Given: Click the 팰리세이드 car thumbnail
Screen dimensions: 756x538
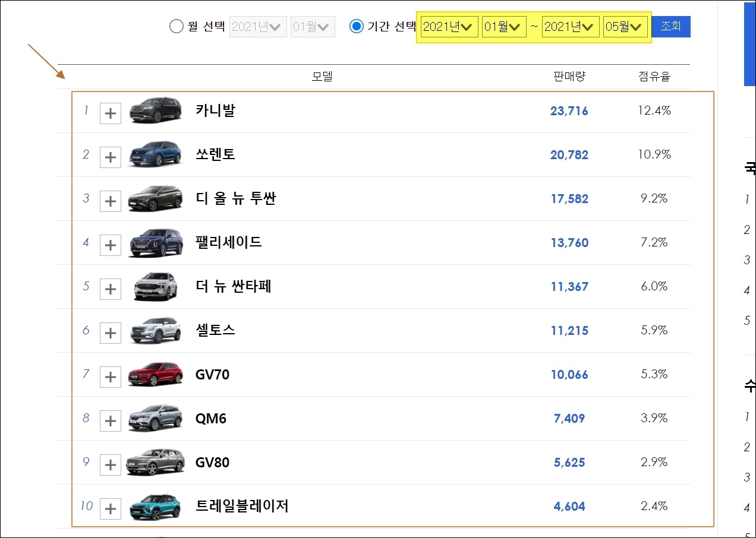Looking at the screenshot, I should point(155,242).
